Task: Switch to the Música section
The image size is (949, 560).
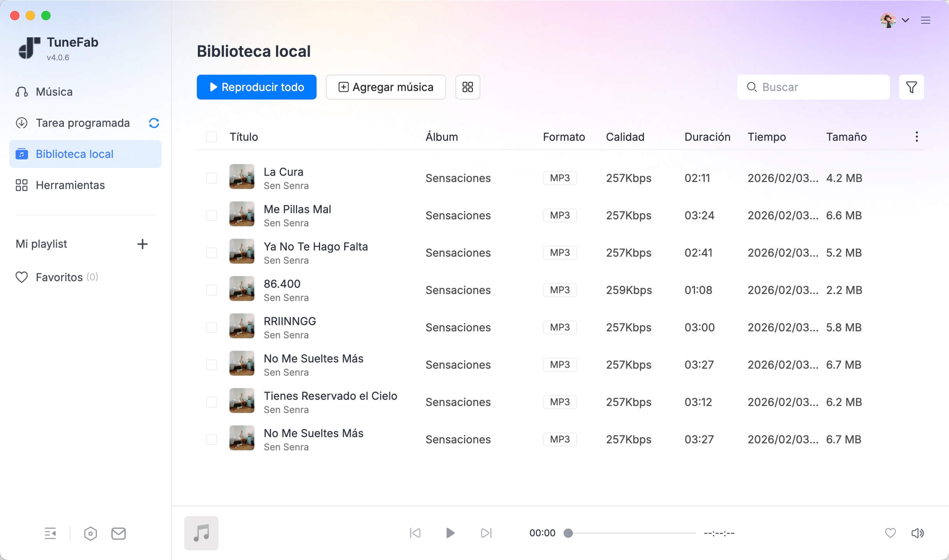Action: (54, 91)
